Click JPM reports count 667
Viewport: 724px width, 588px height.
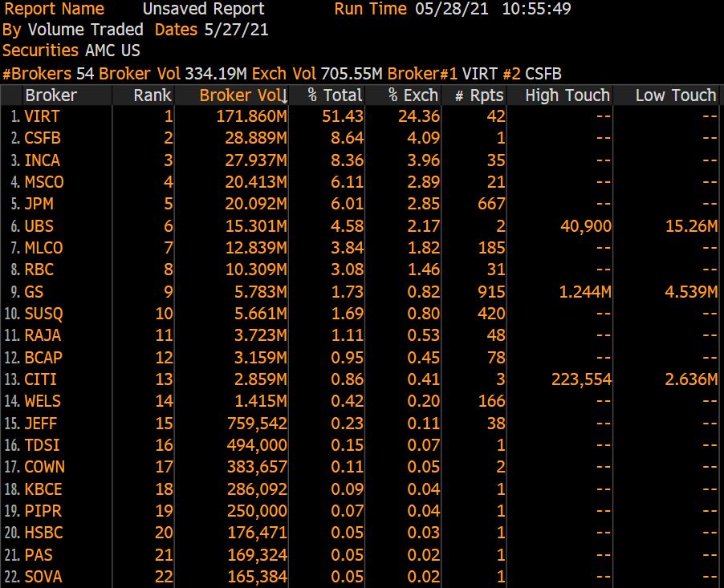coord(491,204)
